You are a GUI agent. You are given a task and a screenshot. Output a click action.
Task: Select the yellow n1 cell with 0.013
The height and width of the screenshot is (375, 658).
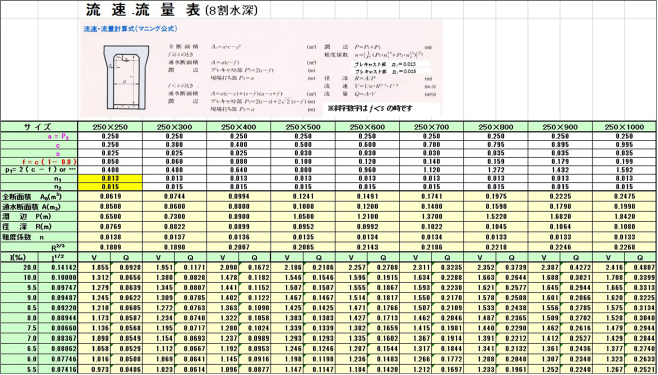click(x=110, y=178)
